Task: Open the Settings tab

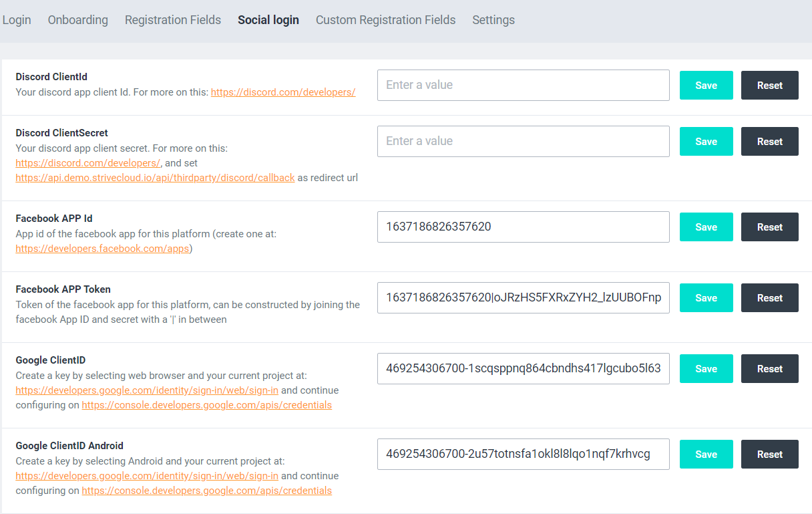Action: click(x=493, y=20)
